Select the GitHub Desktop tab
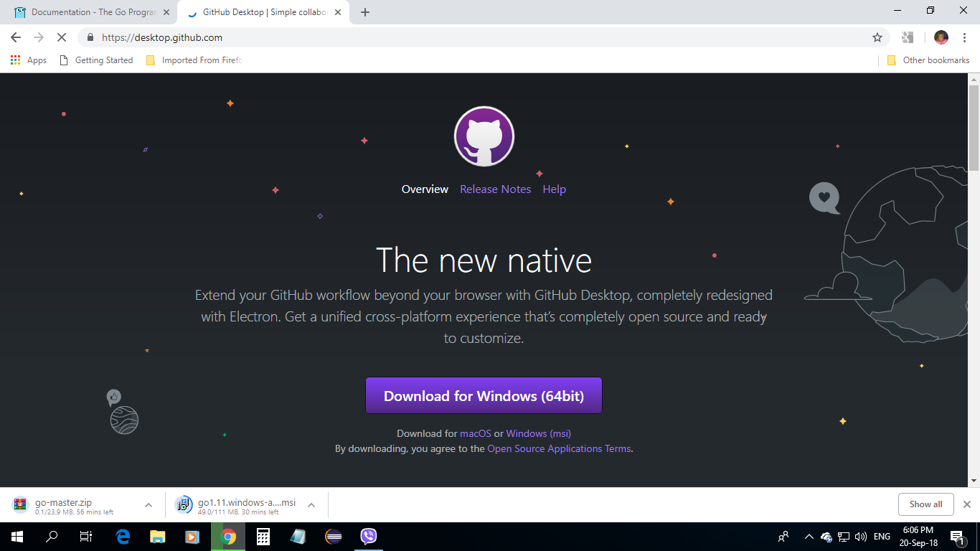The image size is (980, 551). coord(262,12)
